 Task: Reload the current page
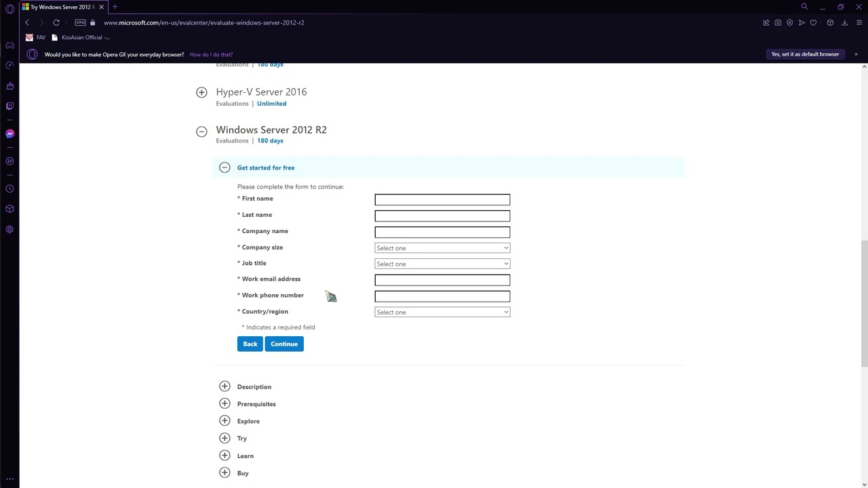56,22
